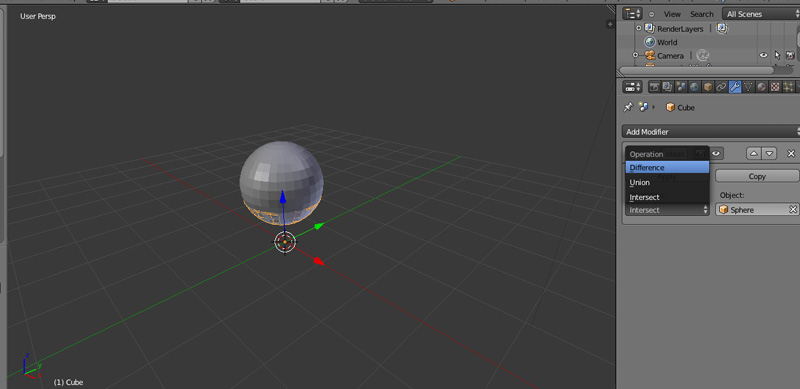This screenshot has height=389, width=800.
Task: Click the pin icon beside Cube breadcrumb
Action: pos(629,107)
